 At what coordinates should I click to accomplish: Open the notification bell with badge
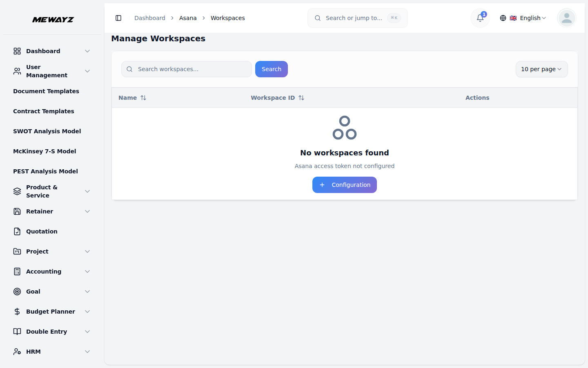tap(480, 18)
